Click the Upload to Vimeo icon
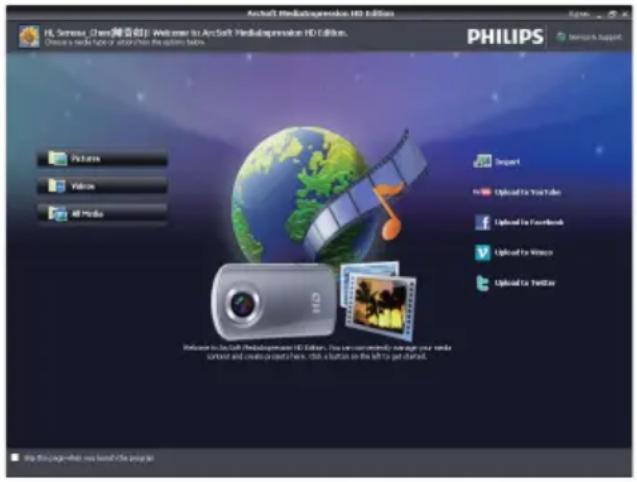The width and height of the screenshot is (637, 482). (482, 252)
